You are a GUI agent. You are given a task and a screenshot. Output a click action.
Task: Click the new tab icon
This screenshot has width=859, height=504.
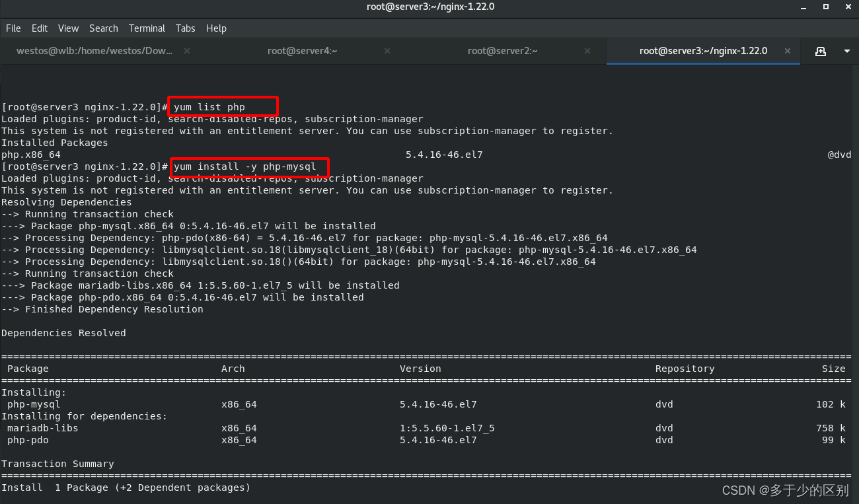tap(821, 51)
